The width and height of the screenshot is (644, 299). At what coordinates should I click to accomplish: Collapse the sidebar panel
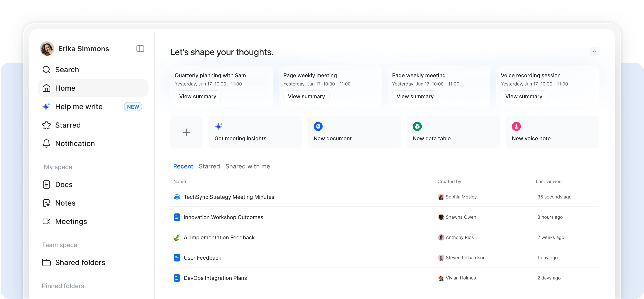pos(140,48)
